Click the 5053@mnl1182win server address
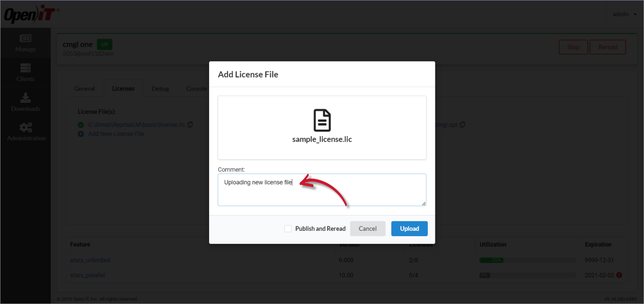This screenshot has width=644, height=304. [88, 54]
